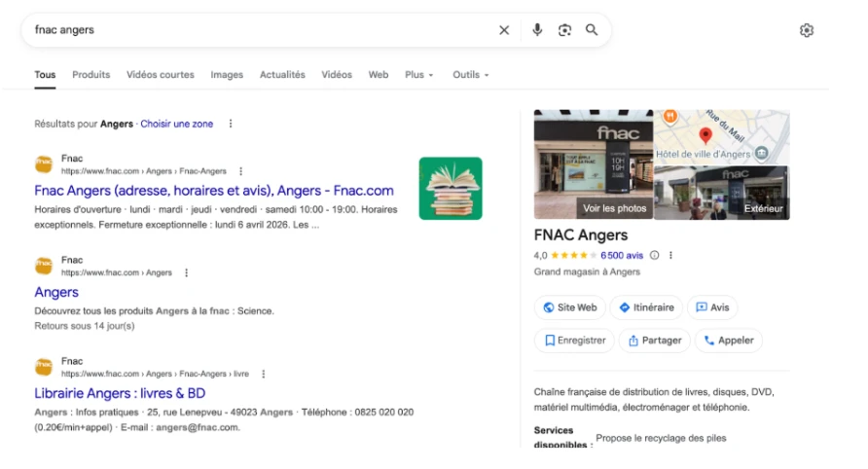Open the 6 500 avis reviews link
This screenshot has height=469, width=868.
(622, 255)
